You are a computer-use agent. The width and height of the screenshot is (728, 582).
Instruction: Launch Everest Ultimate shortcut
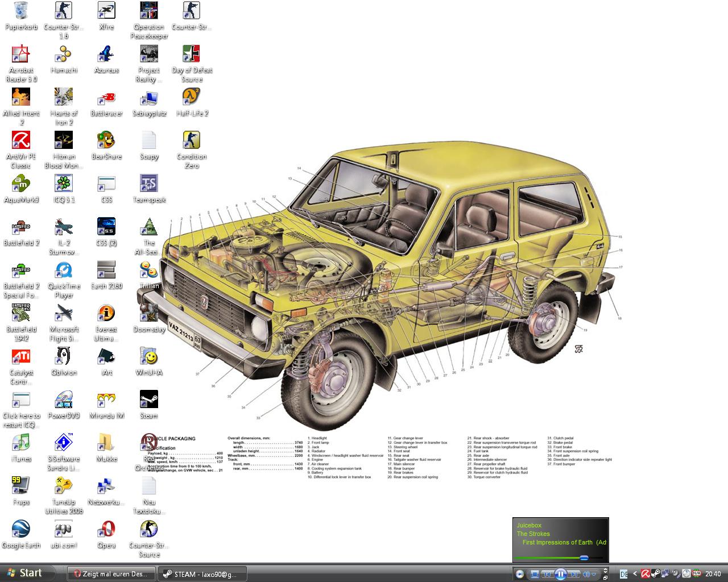coord(106,323)
